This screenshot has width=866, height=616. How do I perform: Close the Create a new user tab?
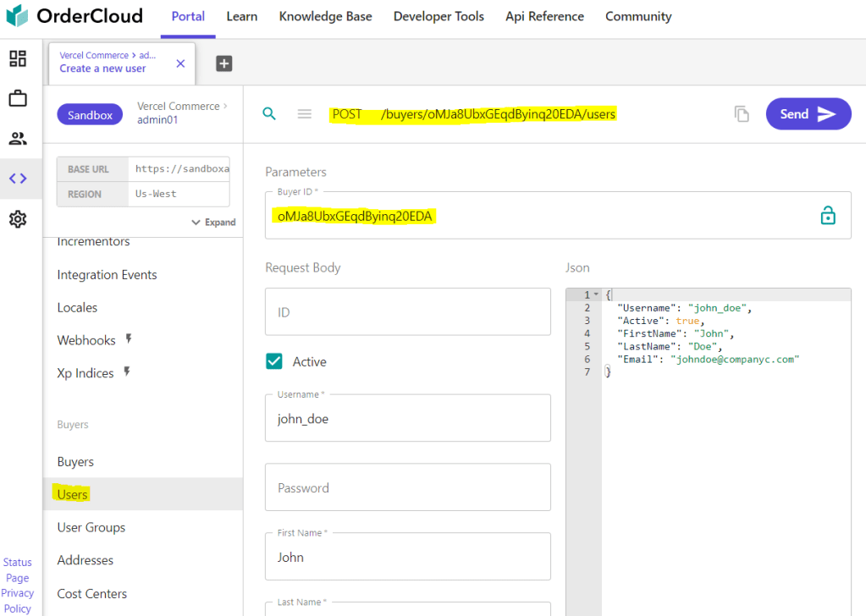(x=180, y=63)
